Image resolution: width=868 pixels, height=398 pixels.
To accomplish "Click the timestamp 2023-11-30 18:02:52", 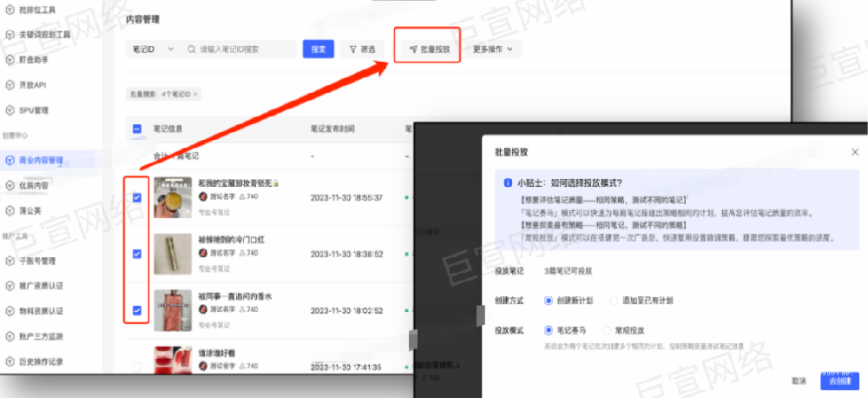I will [346, 311].
